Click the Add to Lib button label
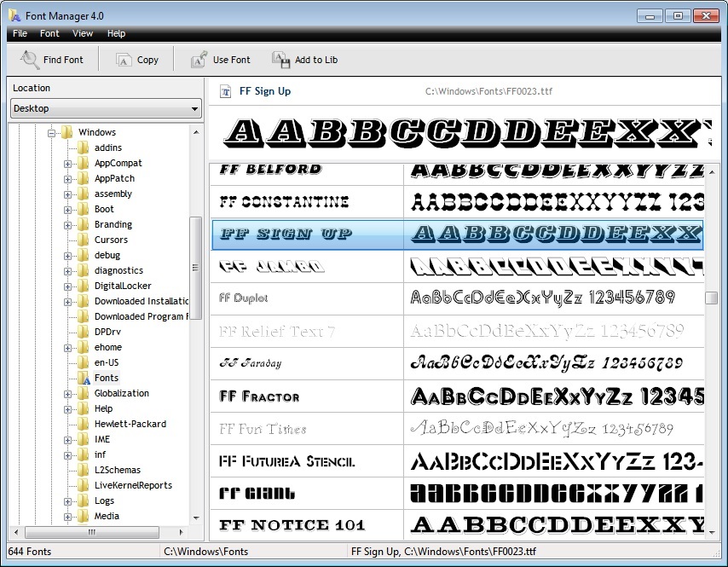The image size is (728, 567). click(x=316, y=60)
